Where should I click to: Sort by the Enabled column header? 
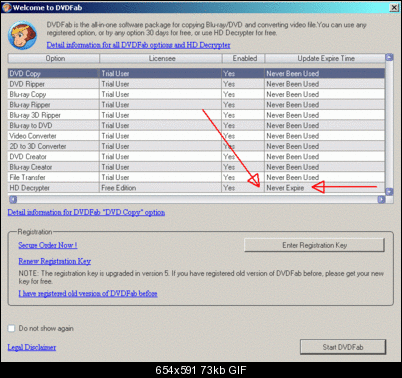click(x=243, y=58)
